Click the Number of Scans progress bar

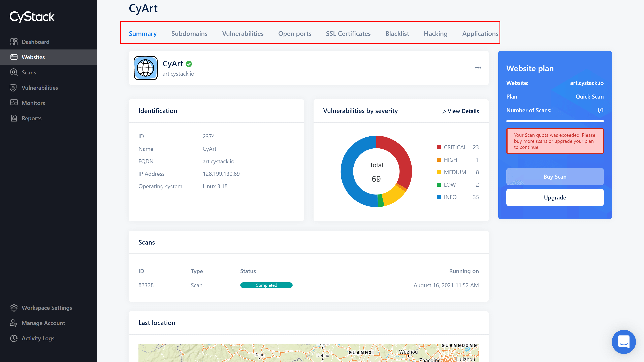(x=555, y=121)
